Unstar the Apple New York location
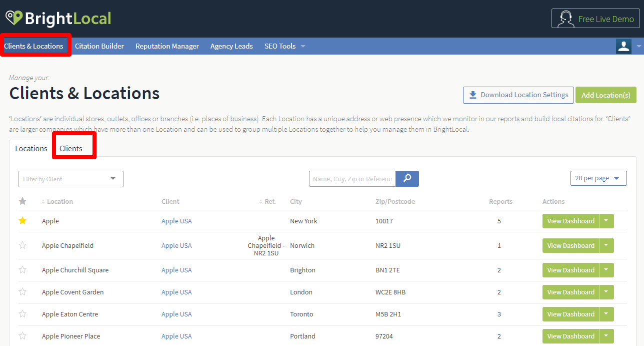 point(22,221)
